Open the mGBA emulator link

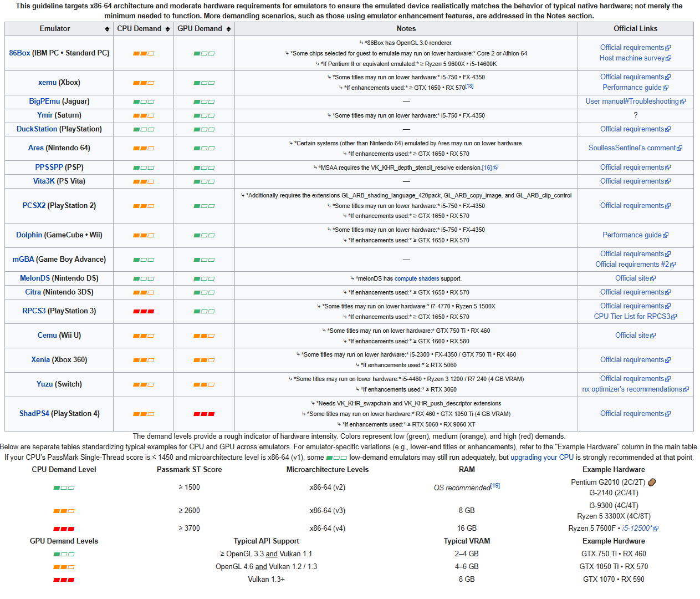(x=23, y=259)
